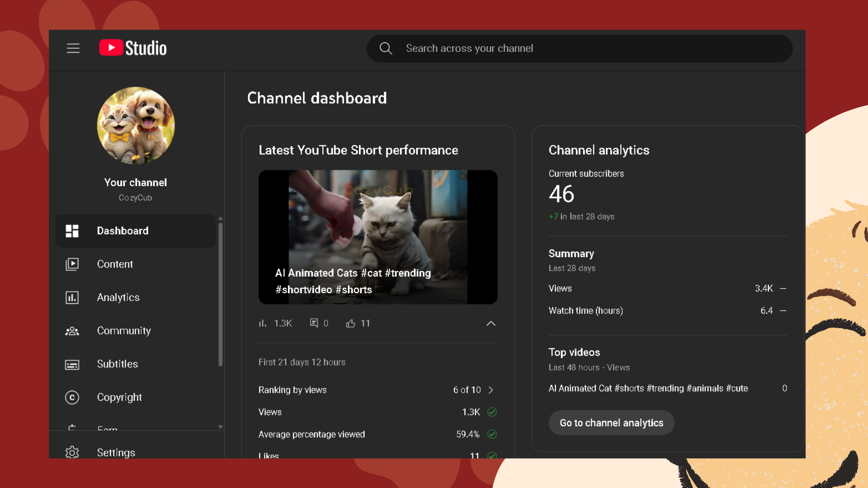Screen dimensions: 868x488
Task: Open Ranking by views chevron arrow
Action: pyautogui.click(x=491, y=390)
